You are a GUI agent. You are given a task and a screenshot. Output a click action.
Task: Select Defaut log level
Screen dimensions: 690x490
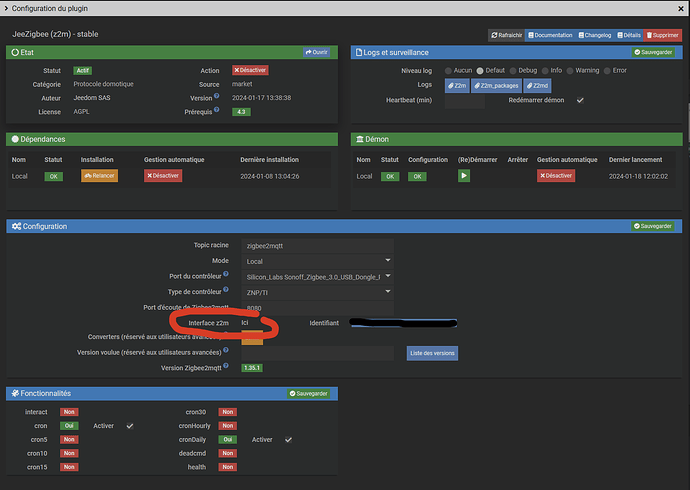point(480,71)
